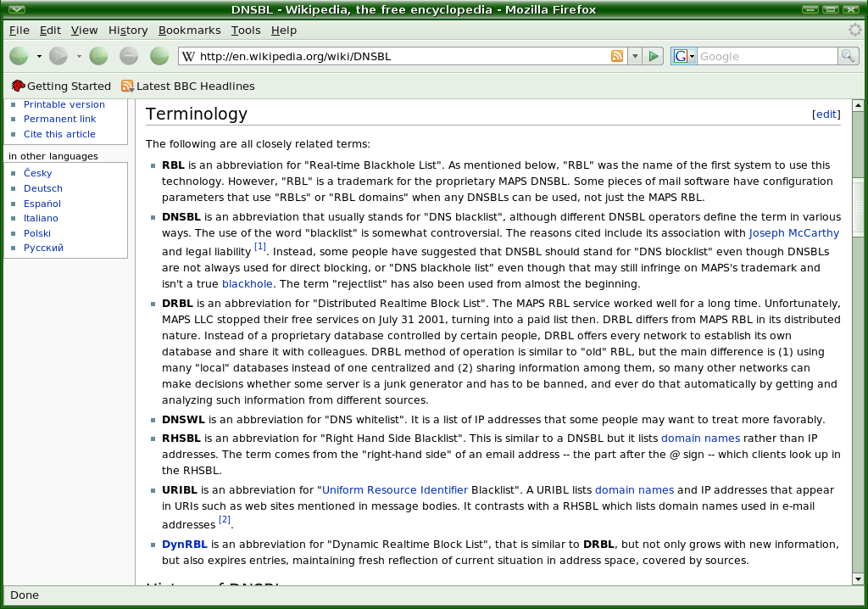
Task: Follow the blackhole link
Action: (x=248, y=284)
